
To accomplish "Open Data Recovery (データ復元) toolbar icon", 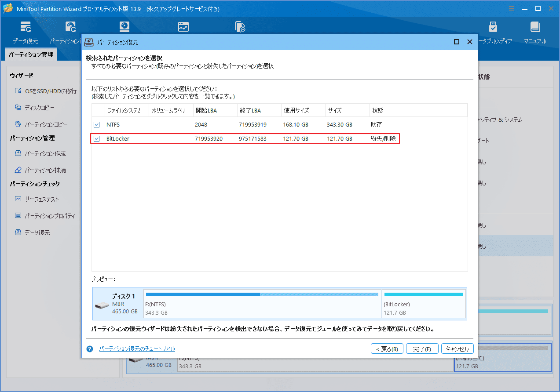I will (x=26, y=27).
